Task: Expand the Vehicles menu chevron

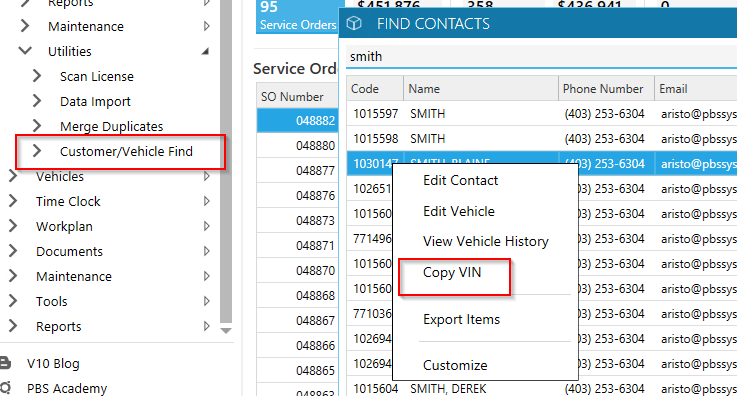Action: pyautogui.click(x=13, y=176)
